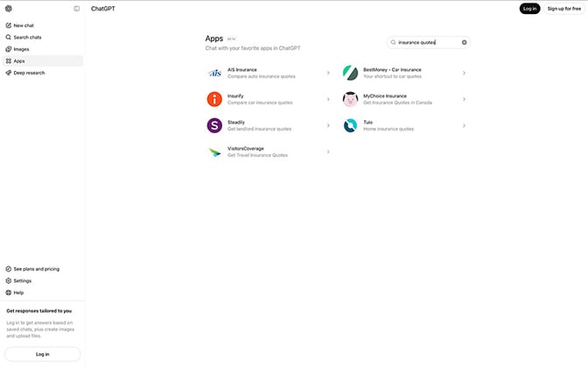Click the Search chats magnifier icon
588x368 pixels.
[x=8, y=37]
